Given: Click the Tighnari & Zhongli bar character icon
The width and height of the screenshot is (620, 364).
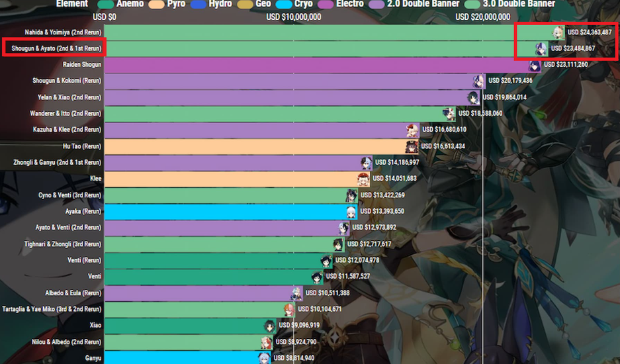Looking at the screenshot, I should pos(338,244).
